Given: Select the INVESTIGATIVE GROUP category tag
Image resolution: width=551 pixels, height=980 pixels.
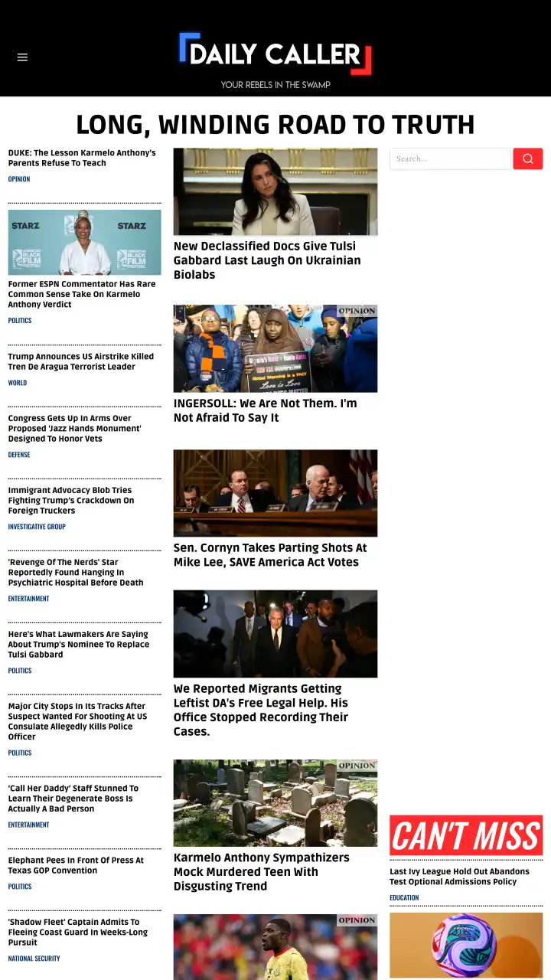Looking at the screenshot, I should click(x=37, y=527).
